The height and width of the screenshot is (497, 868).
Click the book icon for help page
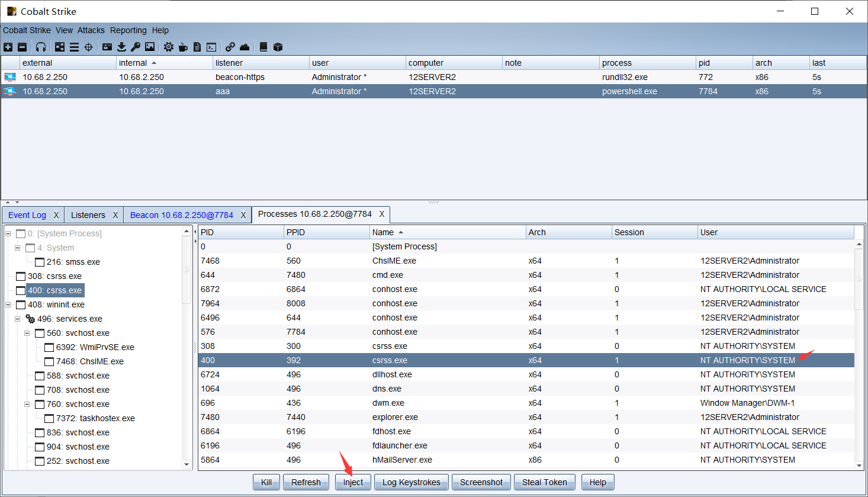click(263, 47)
